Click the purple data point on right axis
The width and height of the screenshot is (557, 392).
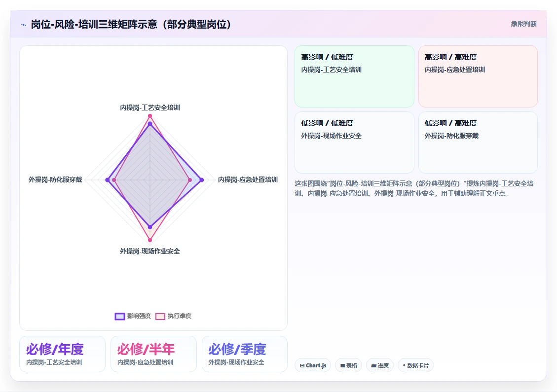(x=202, y=180)
